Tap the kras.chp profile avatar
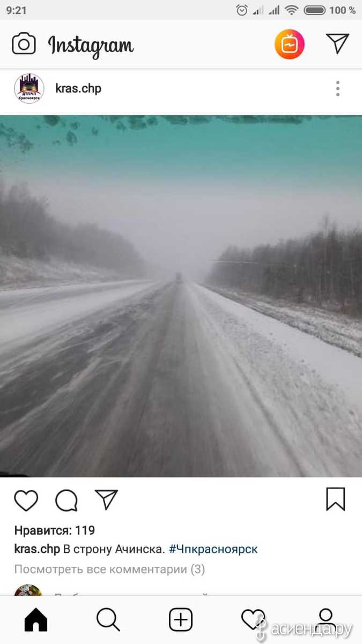 click(29, 89)
